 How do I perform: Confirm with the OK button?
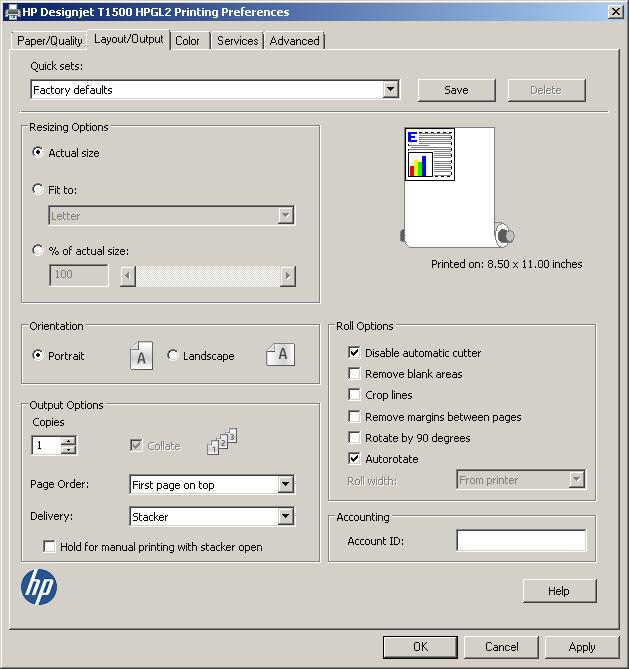pos(420,647)
